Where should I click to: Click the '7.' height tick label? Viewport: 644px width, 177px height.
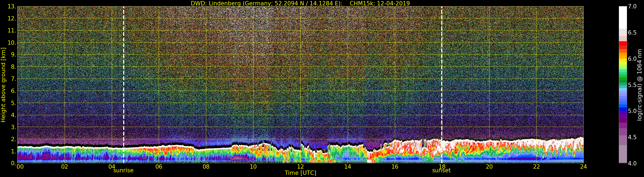tap(13, 79)
